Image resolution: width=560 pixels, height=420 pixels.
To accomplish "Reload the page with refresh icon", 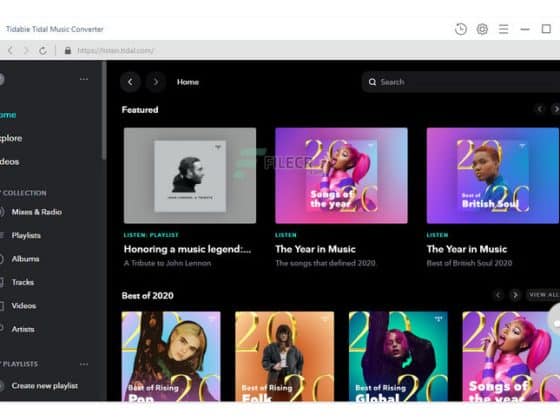I will pyautogui.click(x=43, y=50).
